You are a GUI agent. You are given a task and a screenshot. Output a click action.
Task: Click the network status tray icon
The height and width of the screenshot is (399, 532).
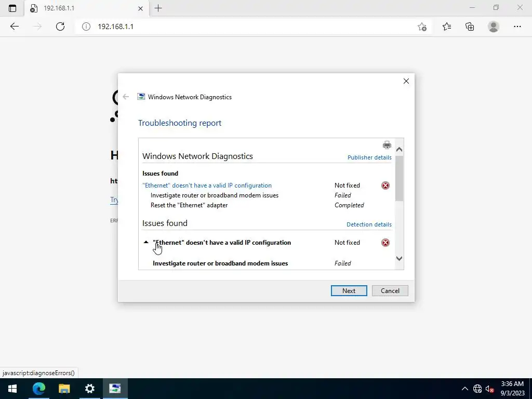click(x=477, y=389)
